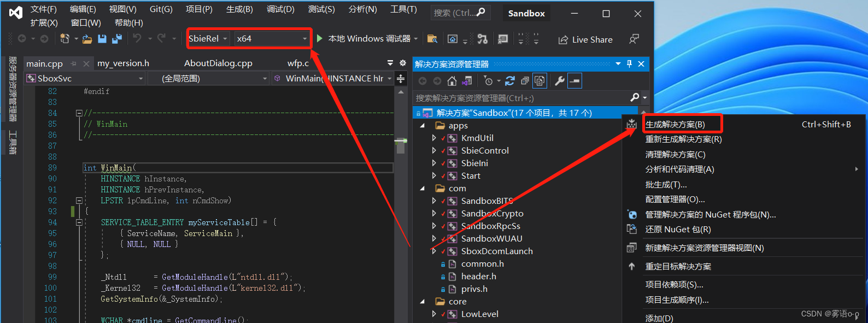Select the SbieControl project in the tree

pos(485,151)
